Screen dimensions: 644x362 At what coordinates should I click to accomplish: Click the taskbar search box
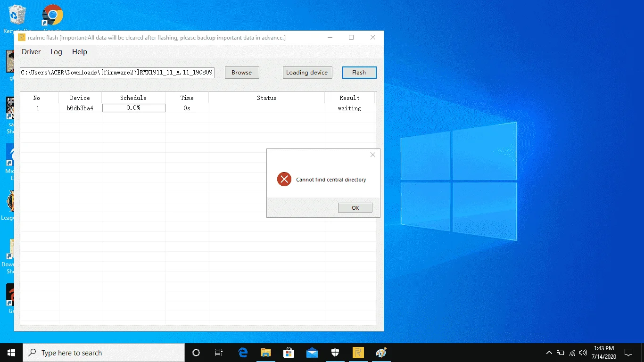pyautogui.click(x=104, y=353)
